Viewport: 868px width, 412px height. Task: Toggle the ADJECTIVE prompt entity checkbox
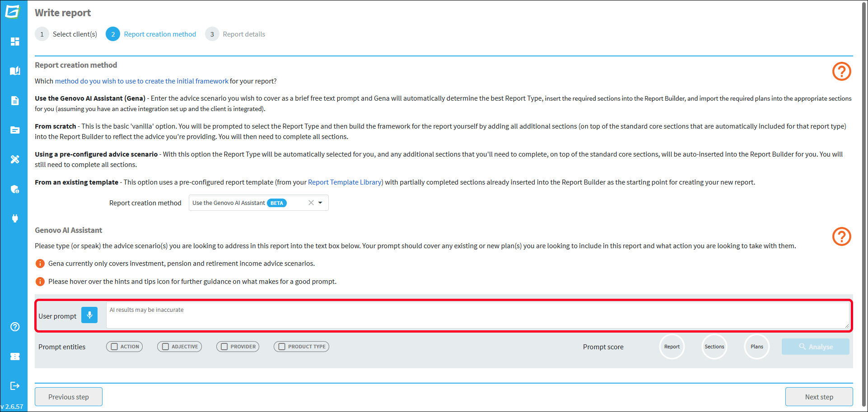165,347
